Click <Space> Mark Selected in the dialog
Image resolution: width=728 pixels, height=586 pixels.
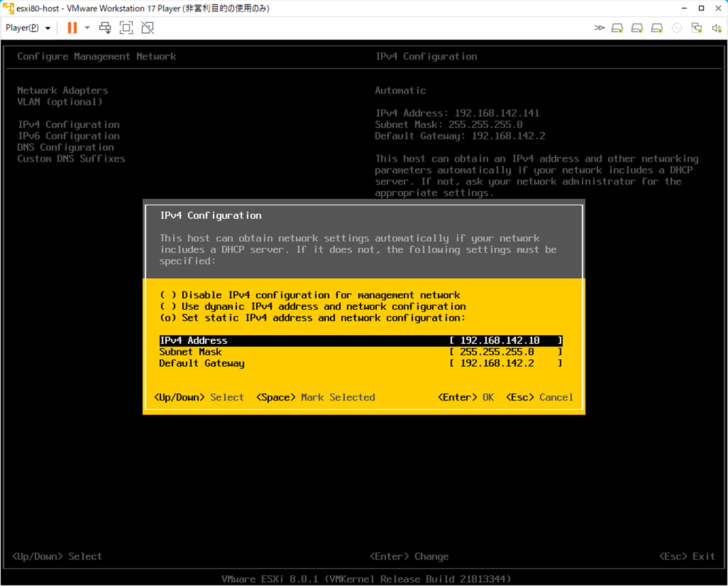tap(316, 397)
